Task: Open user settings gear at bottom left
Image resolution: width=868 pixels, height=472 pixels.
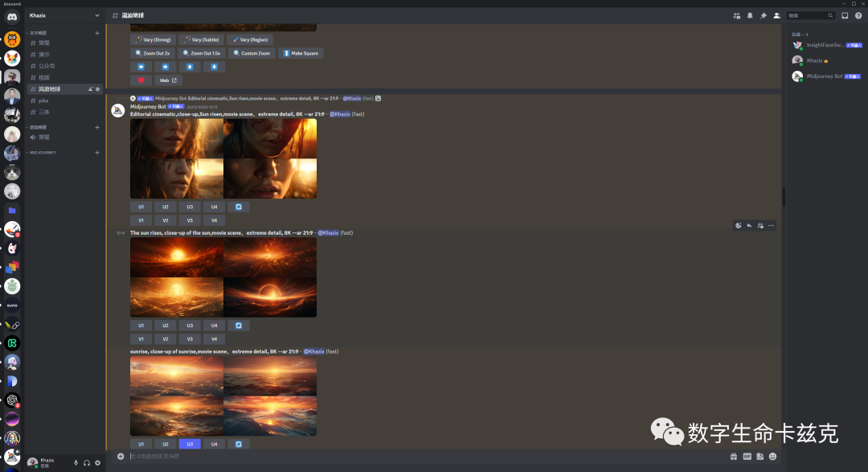Action: pyautogui.click(x=97, y=462)
